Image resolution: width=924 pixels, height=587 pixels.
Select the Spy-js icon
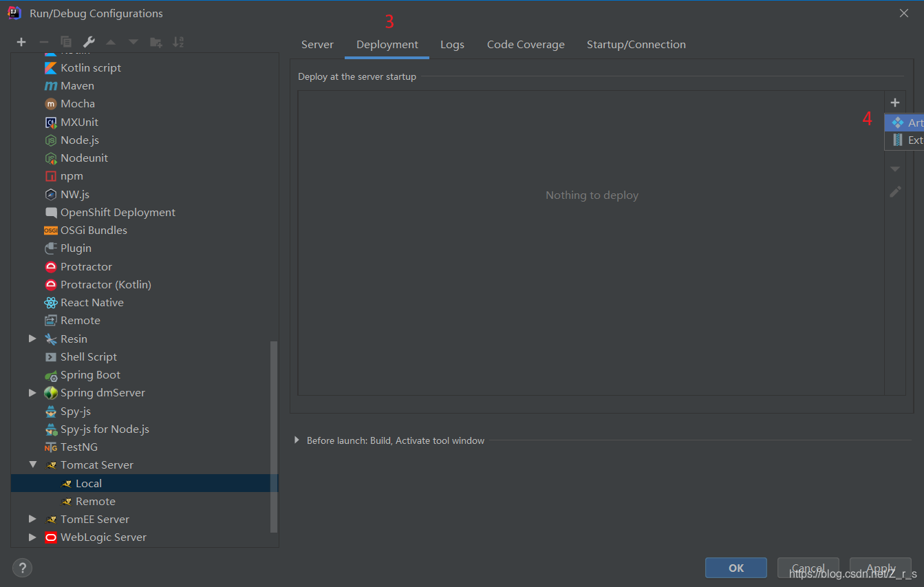pyautogui.click(x=50, y=411)
